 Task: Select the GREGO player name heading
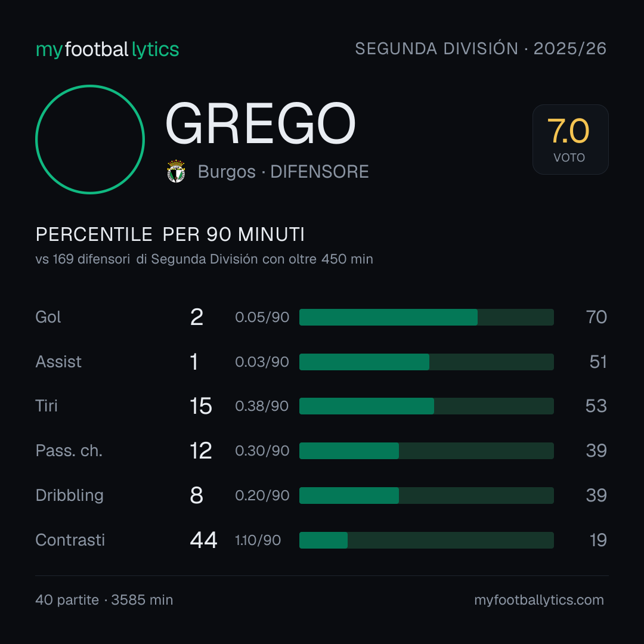coord(261,123)
